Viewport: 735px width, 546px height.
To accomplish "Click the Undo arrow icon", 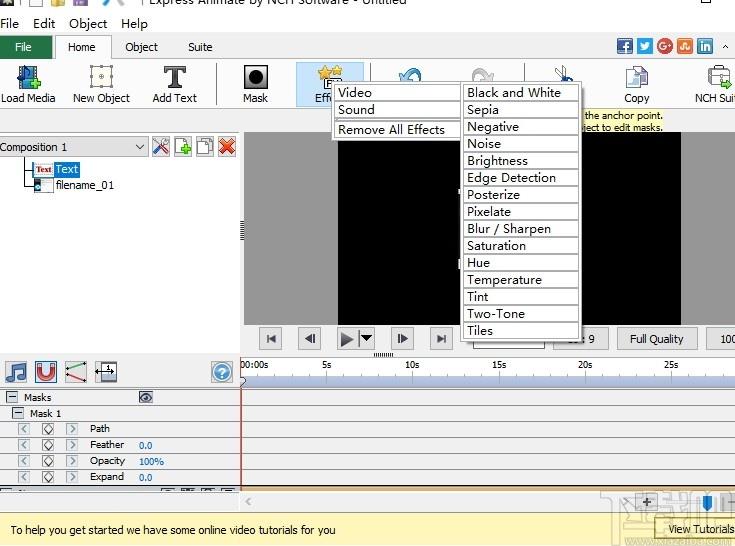I will pos(410,75).
